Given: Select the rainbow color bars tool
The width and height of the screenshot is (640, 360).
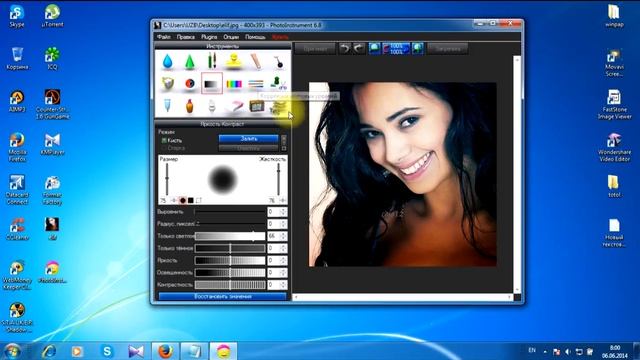Looking at the screenshot, I should tap(234, 84).
